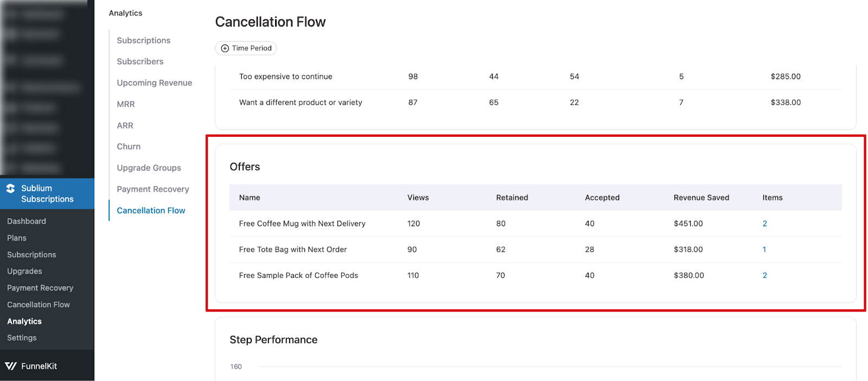The image size is (868, 381).
Task: Open Analytics in the dark sidebar
Action: (24, 322)
